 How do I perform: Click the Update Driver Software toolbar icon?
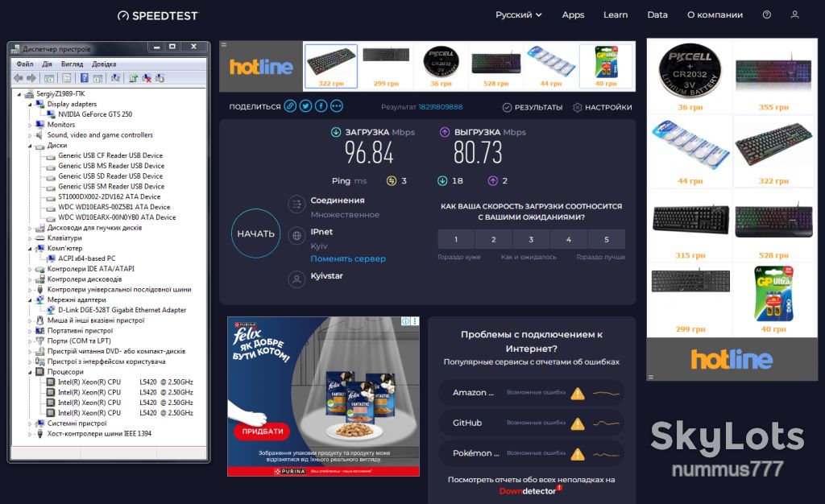(134, 78)
